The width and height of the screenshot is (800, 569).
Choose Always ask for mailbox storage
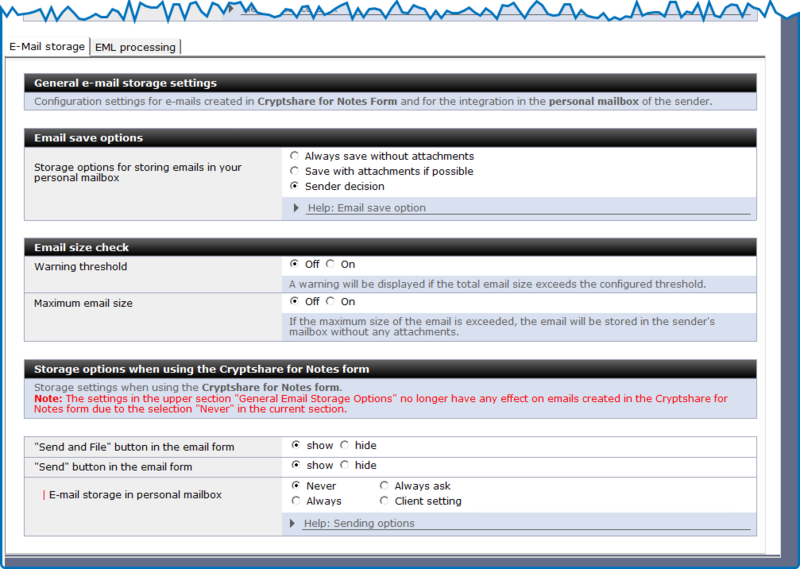tap(385, 486)
